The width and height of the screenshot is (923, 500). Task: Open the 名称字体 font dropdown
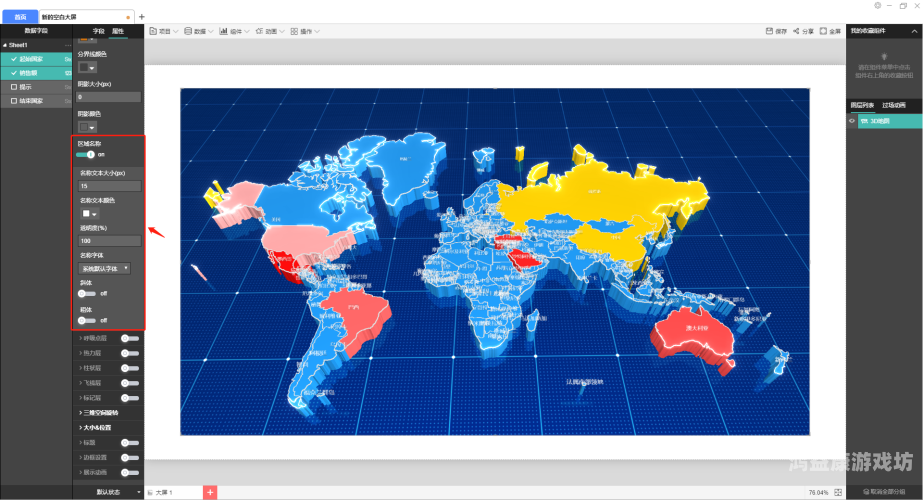[x=104, y=269]
